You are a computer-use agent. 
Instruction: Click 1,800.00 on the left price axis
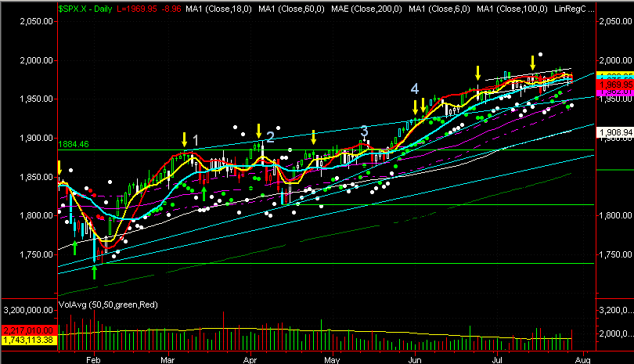[x=36, y=215]
